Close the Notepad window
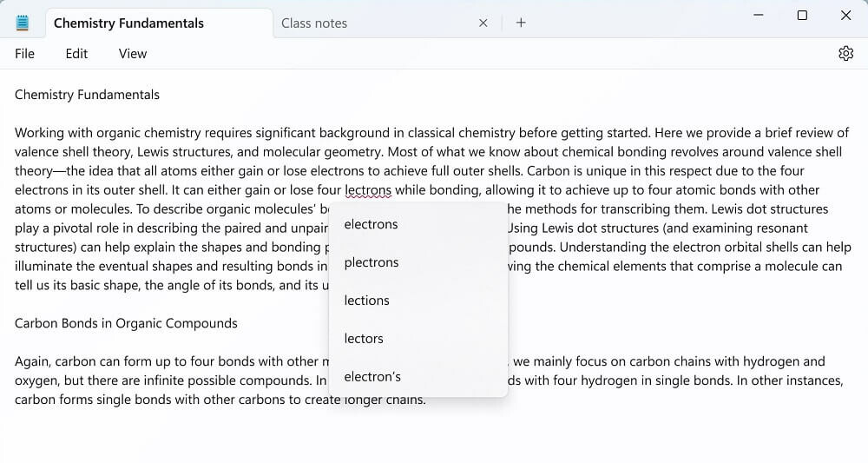Viewport: 868px width, 463px height. 845,15
